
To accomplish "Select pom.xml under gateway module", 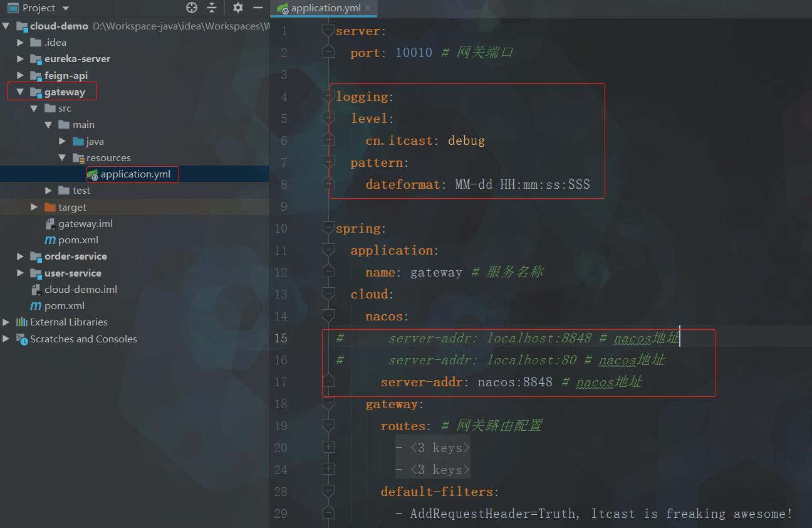I will tap(78, 240).
